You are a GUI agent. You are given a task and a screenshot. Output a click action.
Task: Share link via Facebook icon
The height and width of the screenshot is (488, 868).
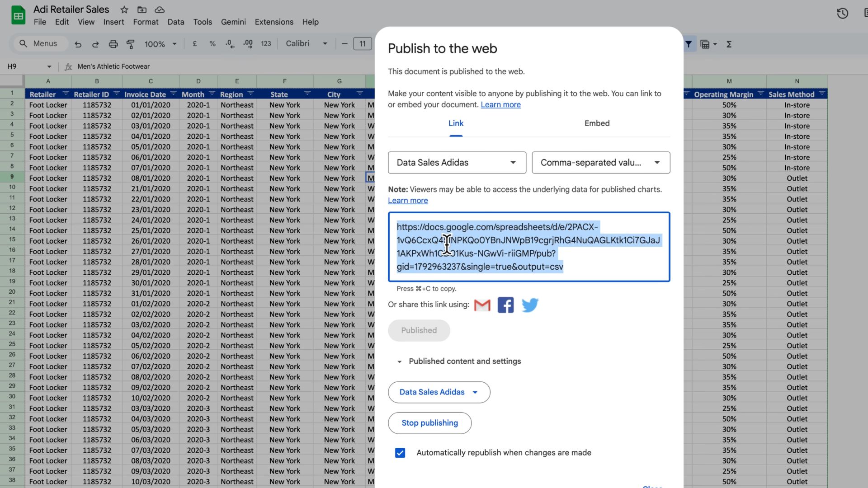(x=505, y=305)
